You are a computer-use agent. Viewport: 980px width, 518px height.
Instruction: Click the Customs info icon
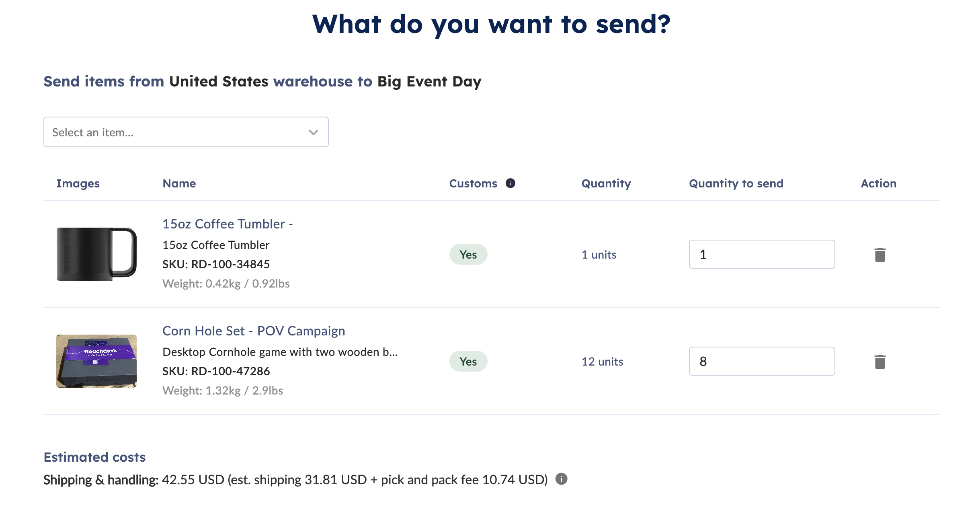point(510,183)
